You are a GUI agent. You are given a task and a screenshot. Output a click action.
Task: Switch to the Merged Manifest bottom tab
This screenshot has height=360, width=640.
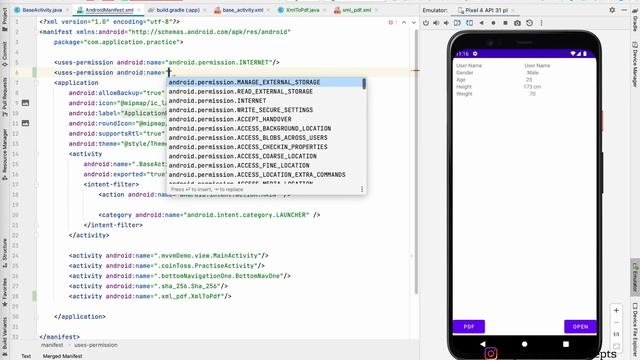pyautogui.click(x=62, y=356)
